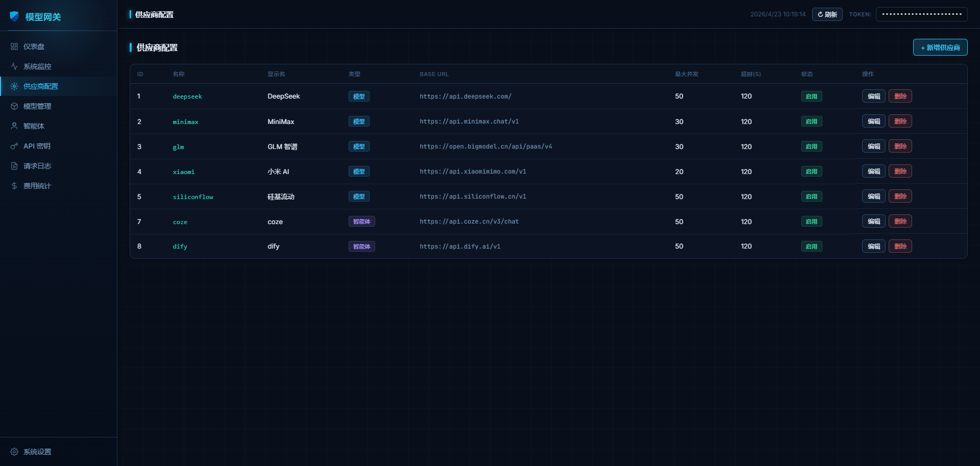Edit the siliconflow provider
The width and height of the screenshot is (980, 466).
pyautogui.click(x=873, y=197)
